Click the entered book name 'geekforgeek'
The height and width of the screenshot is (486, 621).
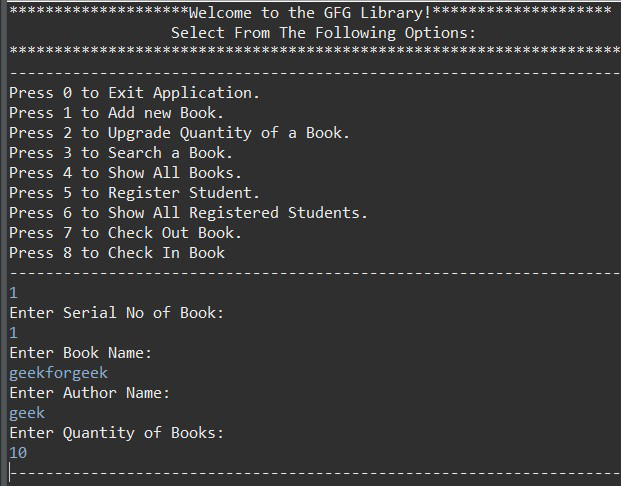coord(59,374)
